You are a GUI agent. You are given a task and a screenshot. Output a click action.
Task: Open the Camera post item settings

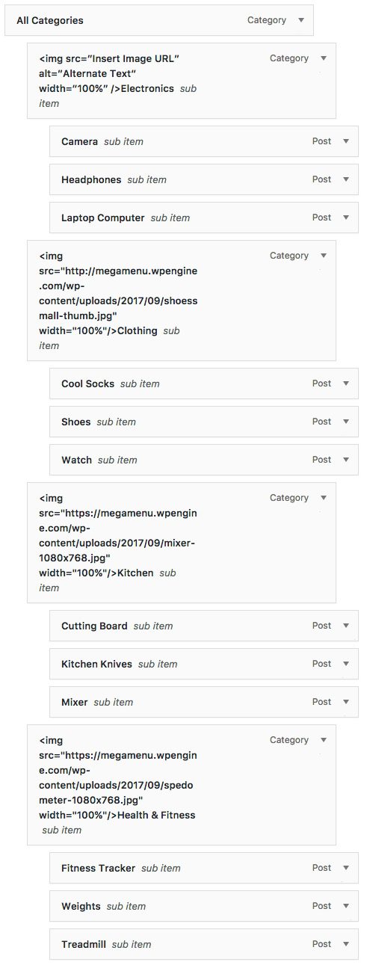[345, 141]
